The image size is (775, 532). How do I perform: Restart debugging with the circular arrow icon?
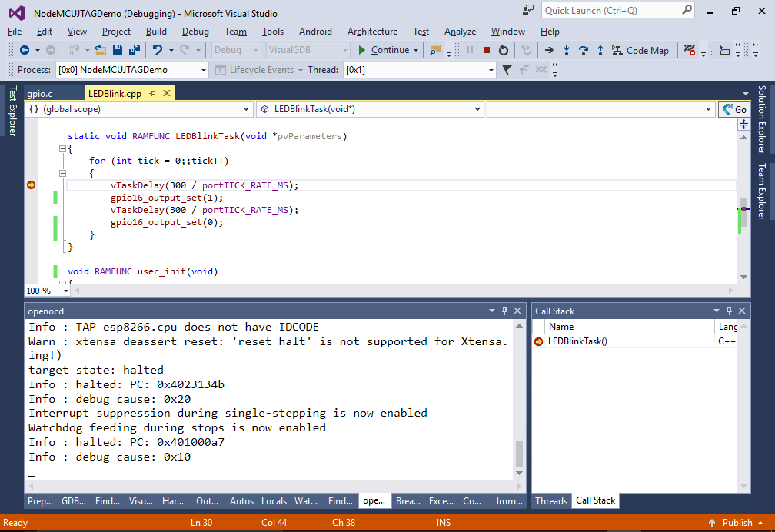pos(503,50)
